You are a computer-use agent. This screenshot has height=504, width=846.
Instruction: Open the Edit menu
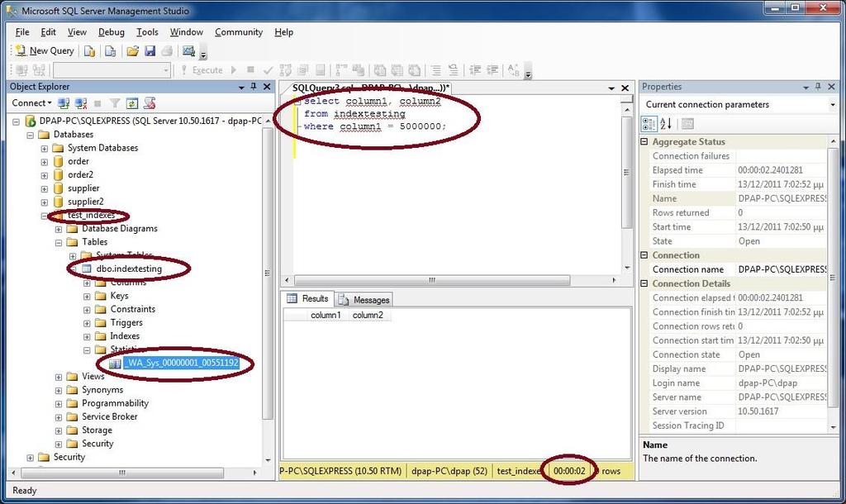pyautogui.click(x=48, y=32)
